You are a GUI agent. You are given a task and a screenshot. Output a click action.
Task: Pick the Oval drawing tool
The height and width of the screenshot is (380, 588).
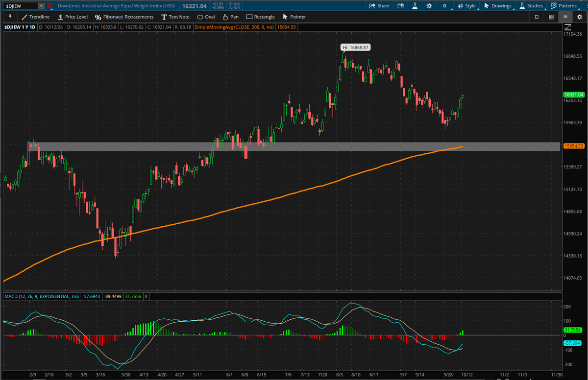tap(206, 17)
